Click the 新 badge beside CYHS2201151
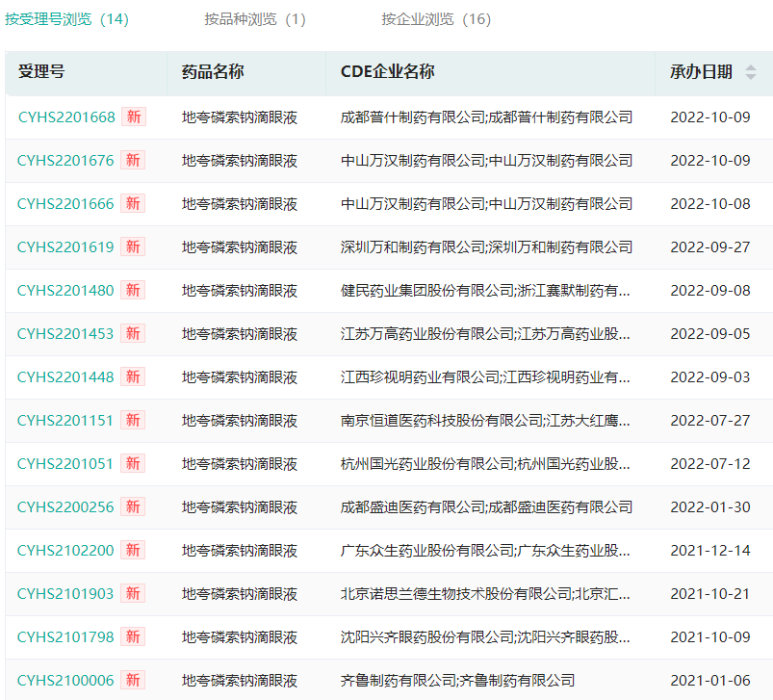This screenshot has height=700, width=773. [x=133, y=421]
